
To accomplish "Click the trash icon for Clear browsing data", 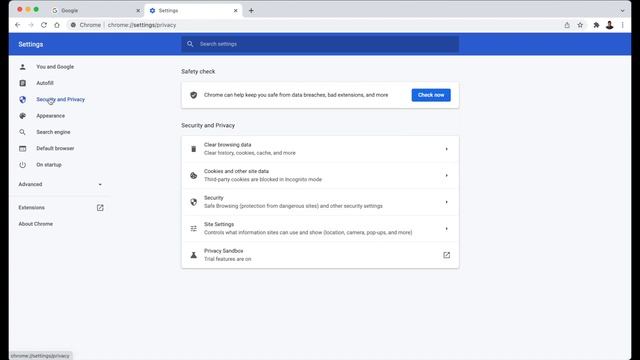I will pos(193,149).
